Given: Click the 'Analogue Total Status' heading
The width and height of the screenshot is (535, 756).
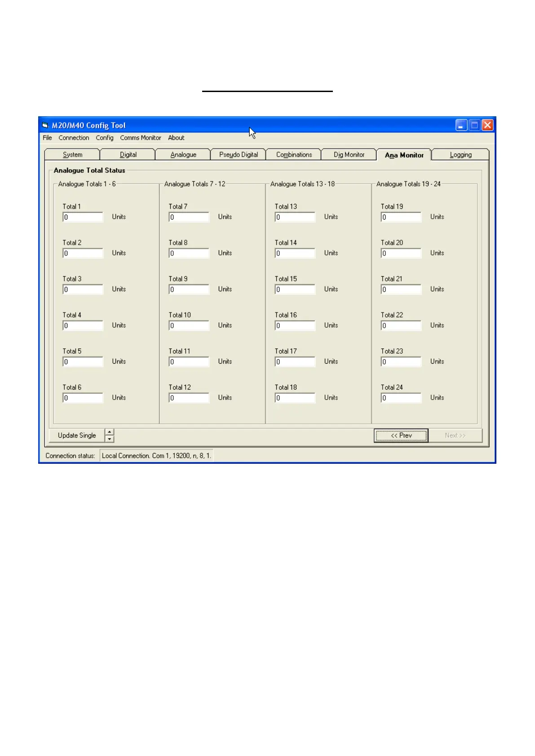Looking at the screenshot, I should coord(89,171).
